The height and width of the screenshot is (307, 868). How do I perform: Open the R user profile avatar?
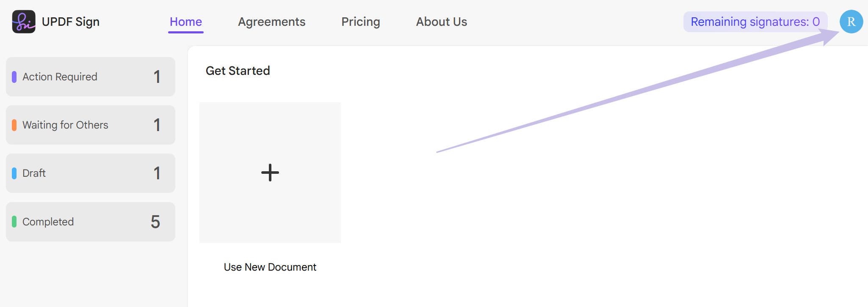pos(851,22)
